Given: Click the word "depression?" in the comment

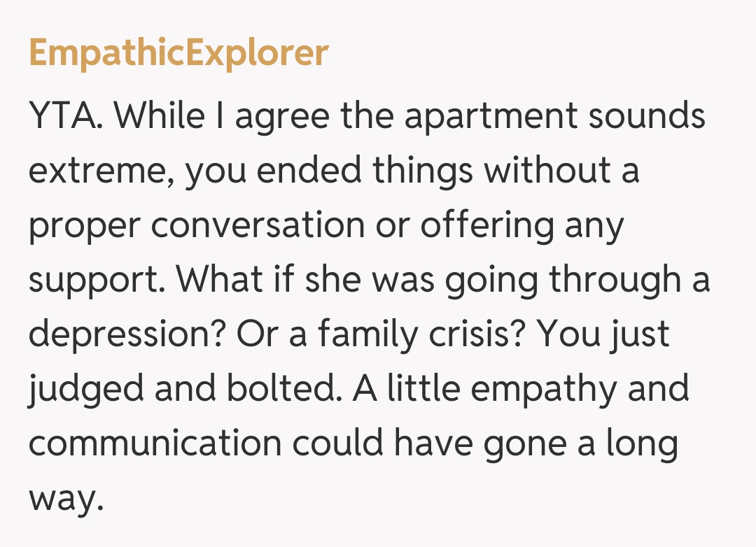Looking at the screenshot, I should tap(127, 335).
